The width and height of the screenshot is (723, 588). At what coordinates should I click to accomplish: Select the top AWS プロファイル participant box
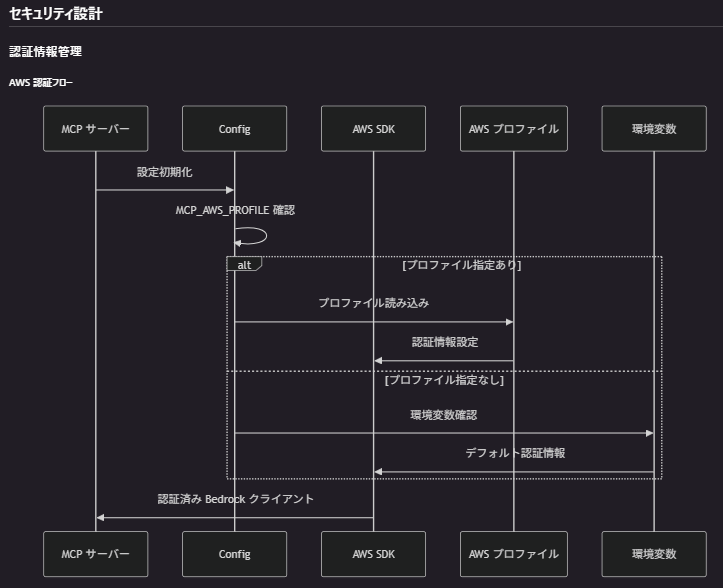[x=514, y=129]
